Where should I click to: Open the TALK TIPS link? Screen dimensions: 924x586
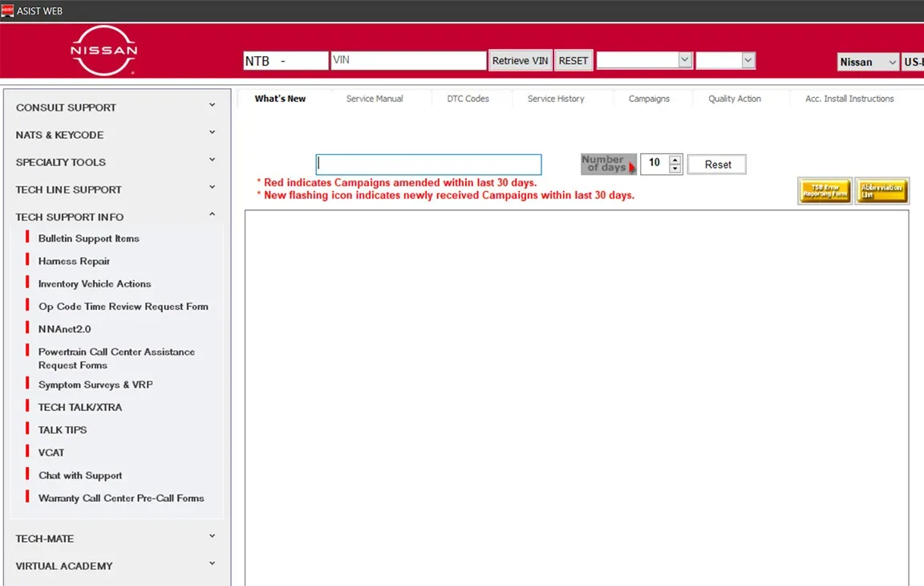coord(62,429)
